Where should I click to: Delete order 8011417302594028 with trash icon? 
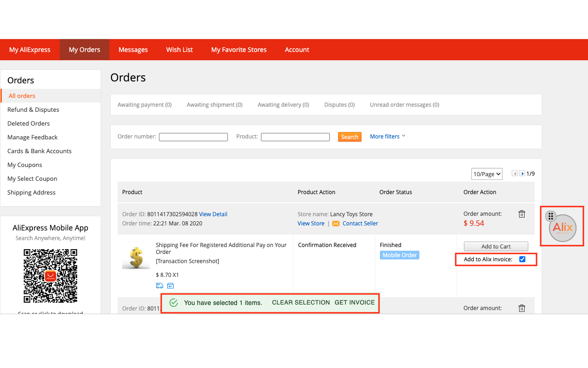click(x=522, y=214)
